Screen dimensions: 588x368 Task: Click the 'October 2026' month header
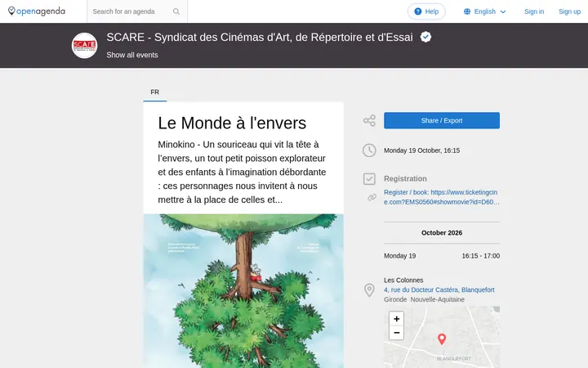pyautogui.click(x=441, y=233)
